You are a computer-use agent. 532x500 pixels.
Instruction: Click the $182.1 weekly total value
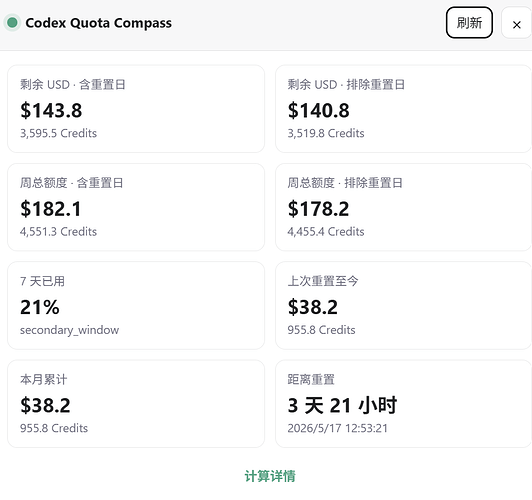51,209
